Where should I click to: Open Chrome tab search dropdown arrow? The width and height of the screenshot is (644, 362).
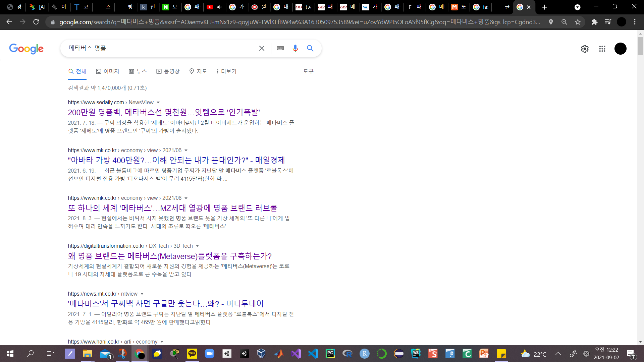pyautogui.click(x=577, y=7)
